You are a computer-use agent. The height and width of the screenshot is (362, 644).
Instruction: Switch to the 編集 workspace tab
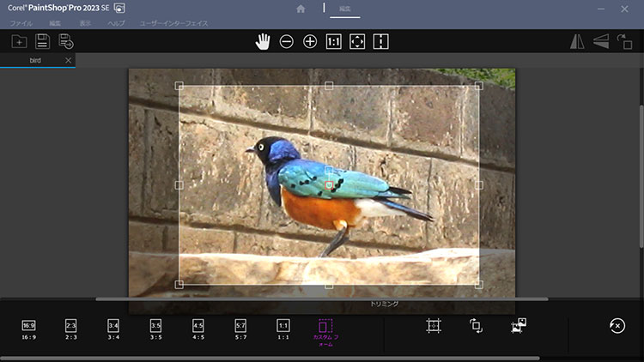pos(344,9)
